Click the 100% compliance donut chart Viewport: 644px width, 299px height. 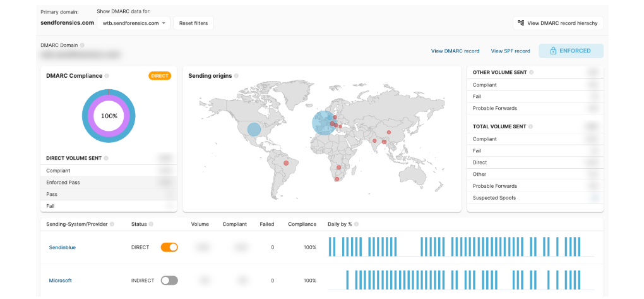pos(109,116)
